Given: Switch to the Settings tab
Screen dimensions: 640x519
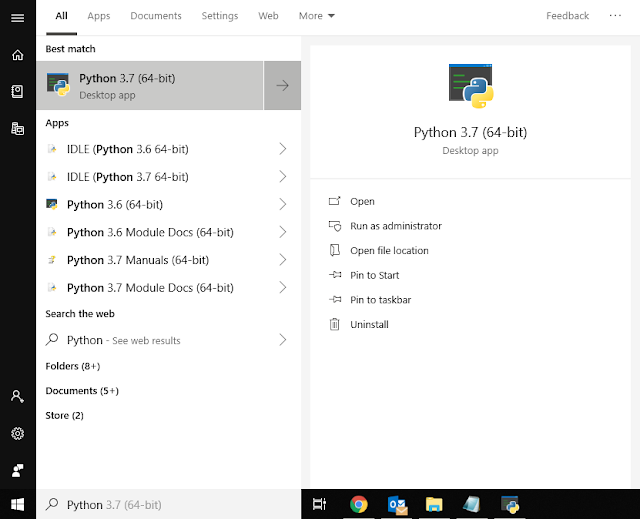Looking at the screenshot, I should coord(220,16).
